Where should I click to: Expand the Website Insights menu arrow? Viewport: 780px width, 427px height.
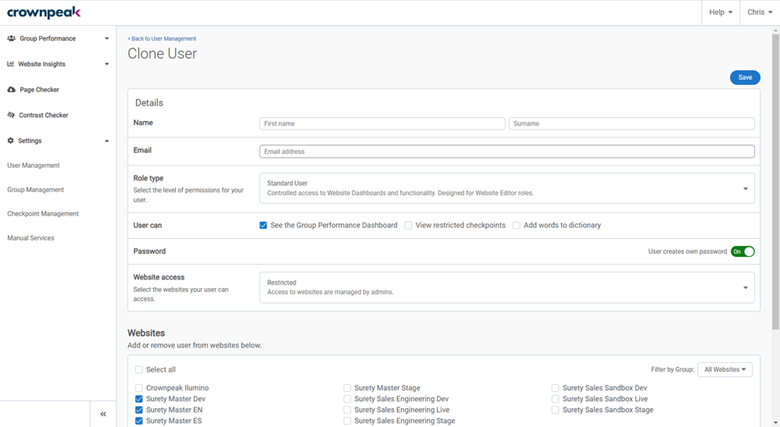click(106, 64)
